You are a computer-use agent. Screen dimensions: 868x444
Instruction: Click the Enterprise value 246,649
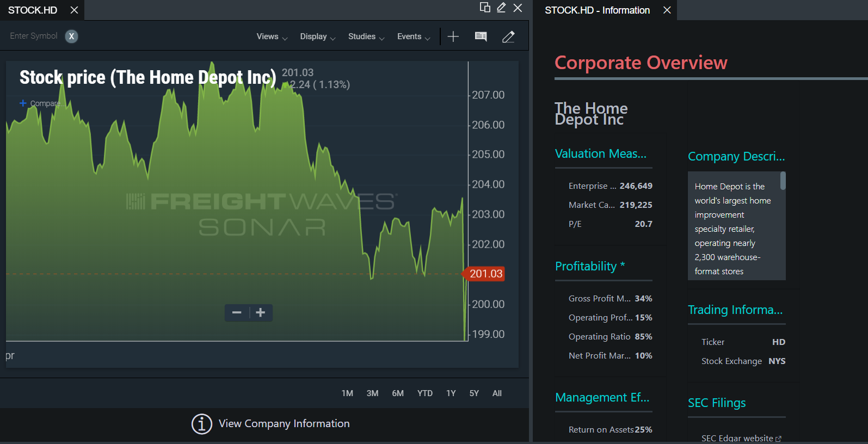(636, 186)
